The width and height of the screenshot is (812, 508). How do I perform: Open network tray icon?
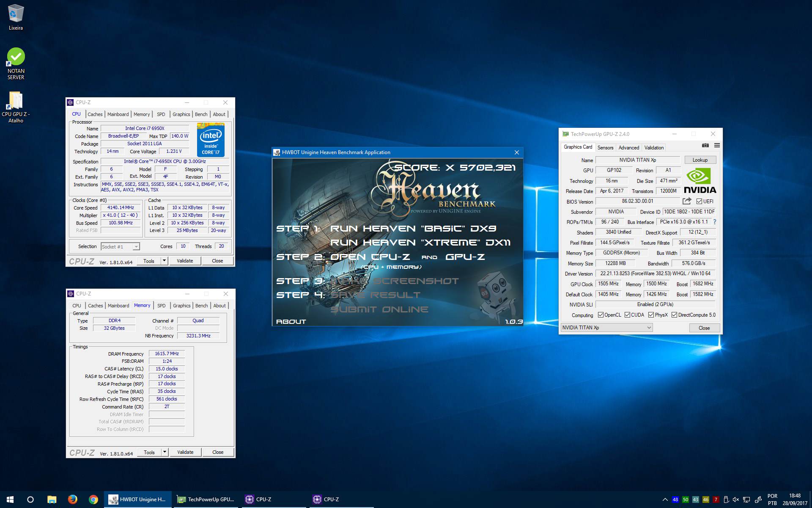pos(746,500)
